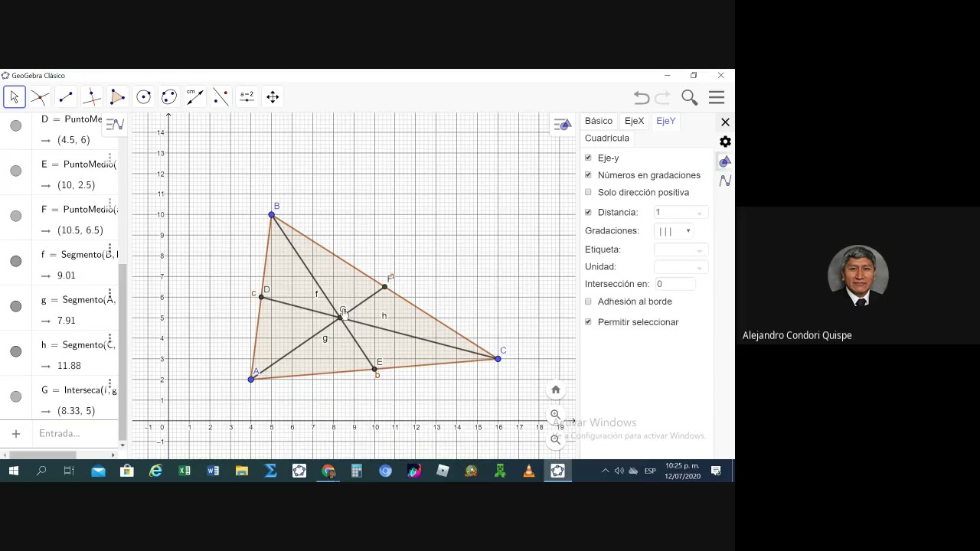Select point A on the triangle
This screenshot has width=980, height=551.
pyautogui.click(x=250, y=380)
